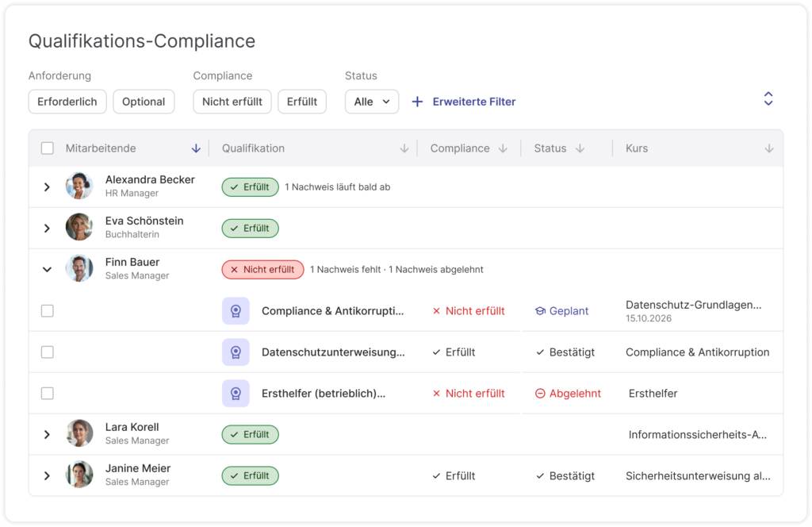Open the Status Alle dropdown
The image size is (812, 527).
click(x=372, y=102)
